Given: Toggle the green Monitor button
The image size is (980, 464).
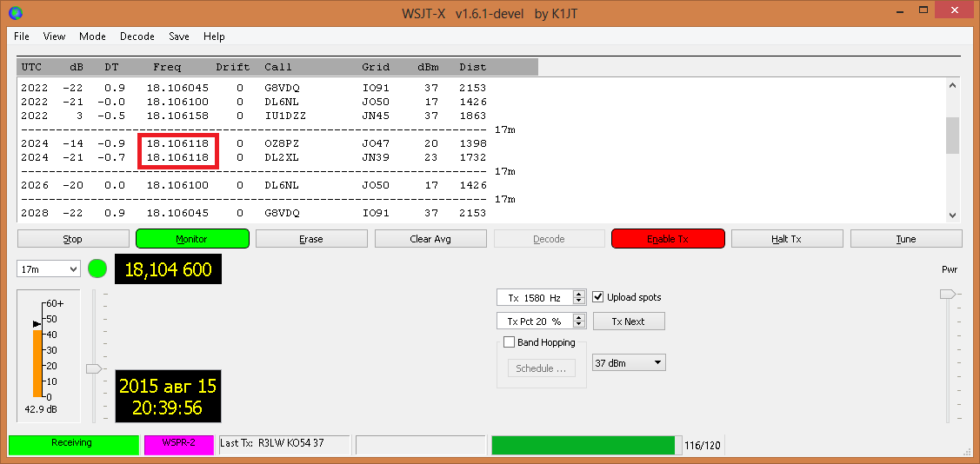Looking at the screenshot, I should click(192, 239).
